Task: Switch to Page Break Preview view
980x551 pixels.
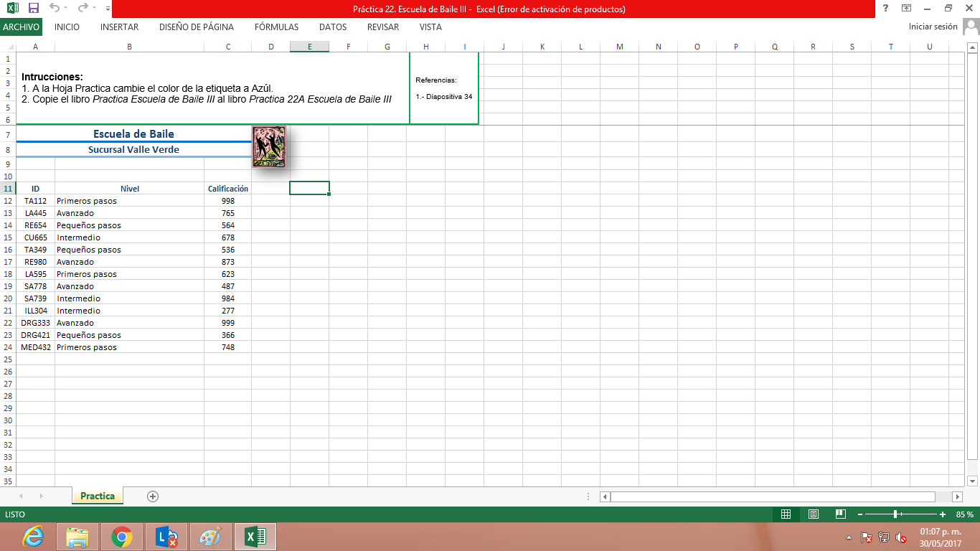Action: [841, 514]
